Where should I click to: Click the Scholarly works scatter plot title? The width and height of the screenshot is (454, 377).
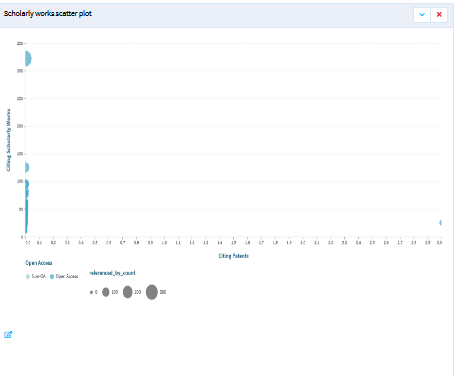48,14
